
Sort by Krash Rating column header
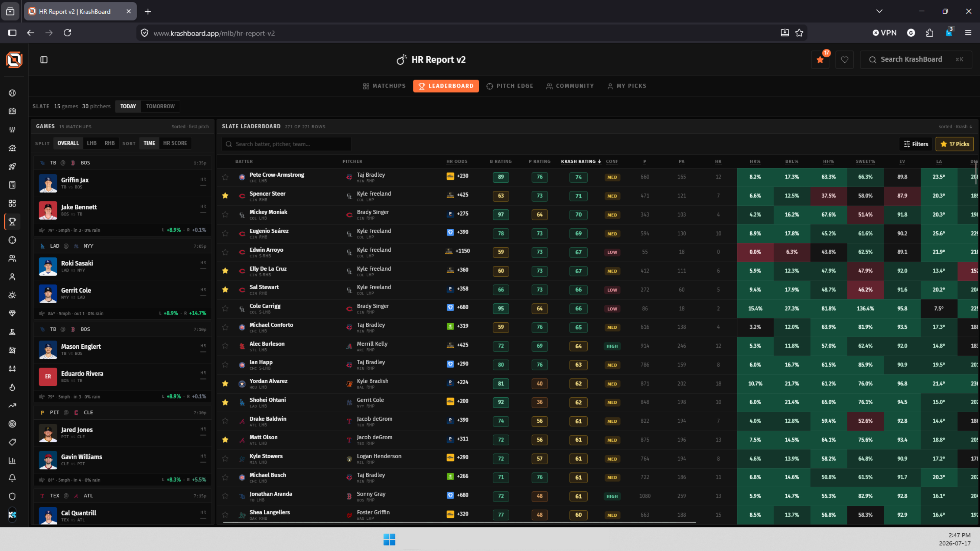[x=581, y=162]
